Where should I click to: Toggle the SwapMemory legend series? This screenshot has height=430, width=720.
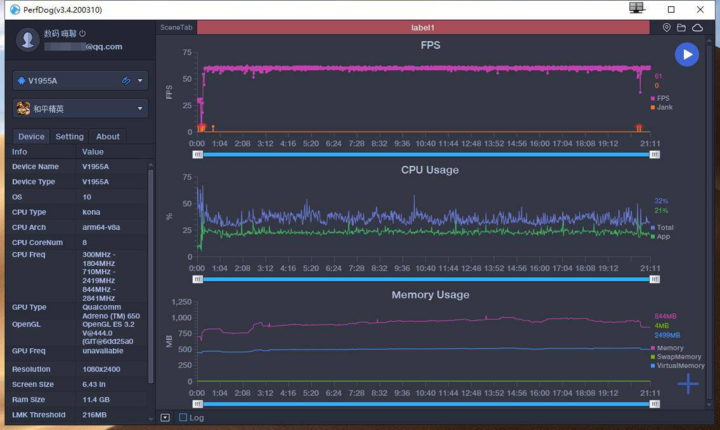tap(677, 356)
